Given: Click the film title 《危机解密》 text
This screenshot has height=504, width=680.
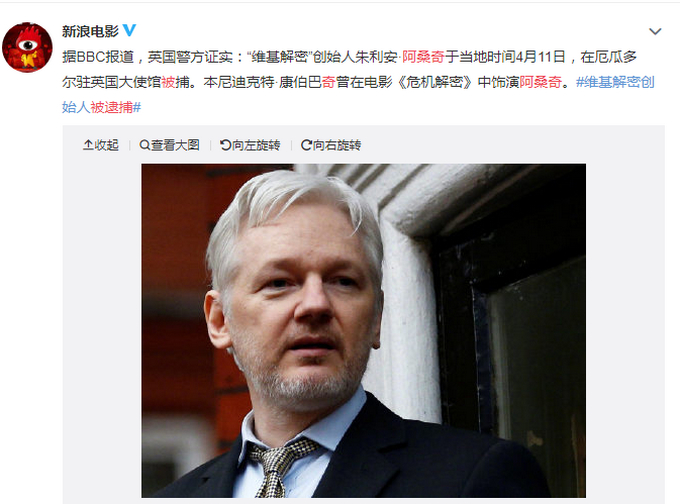Looking at the screenshot, I should tap(435, 82).
